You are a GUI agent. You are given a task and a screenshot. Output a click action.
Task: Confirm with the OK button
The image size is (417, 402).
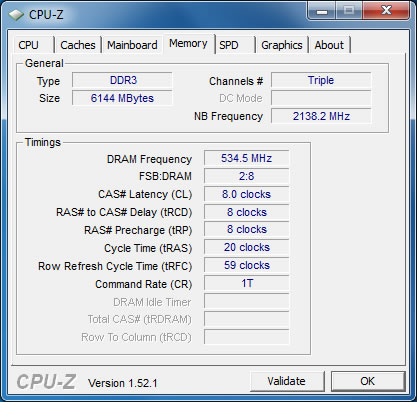pyautogui.click(x=368, y=381)
